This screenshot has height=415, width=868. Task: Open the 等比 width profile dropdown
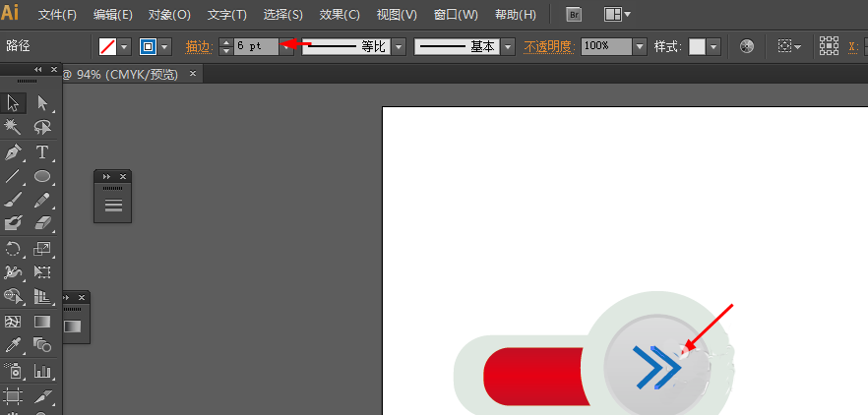[400, 47]
